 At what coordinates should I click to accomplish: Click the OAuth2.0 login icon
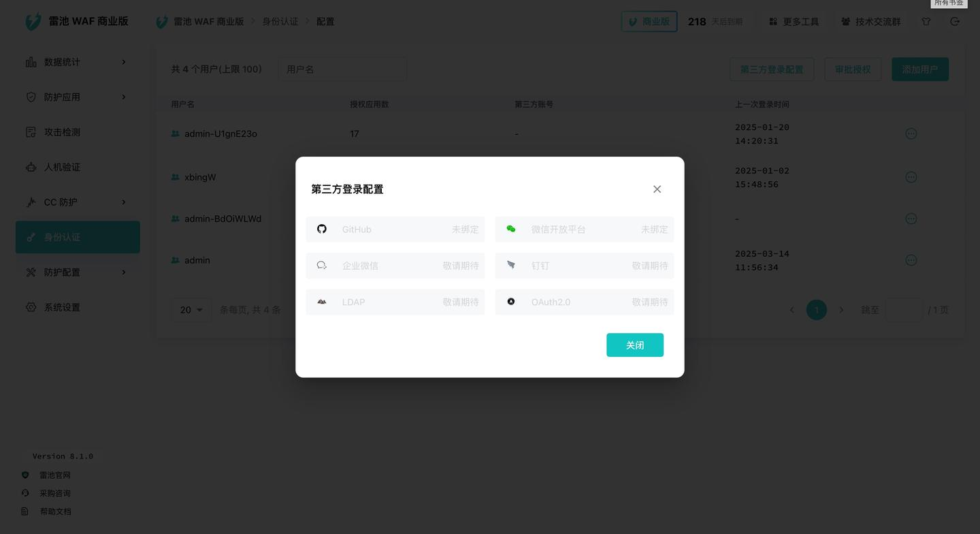click(511, 302)
